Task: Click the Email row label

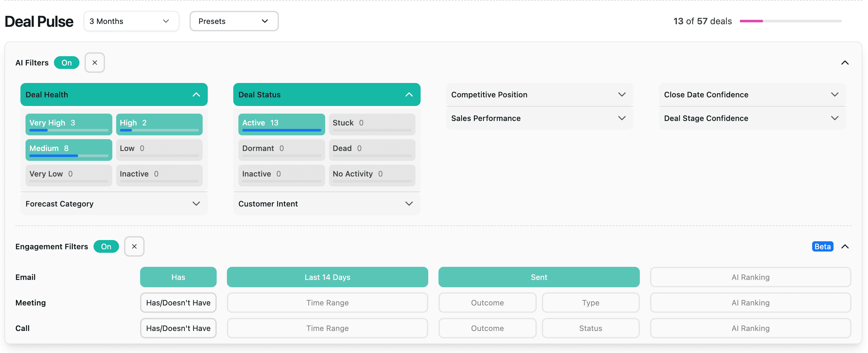Action: (x=25, y=277)
